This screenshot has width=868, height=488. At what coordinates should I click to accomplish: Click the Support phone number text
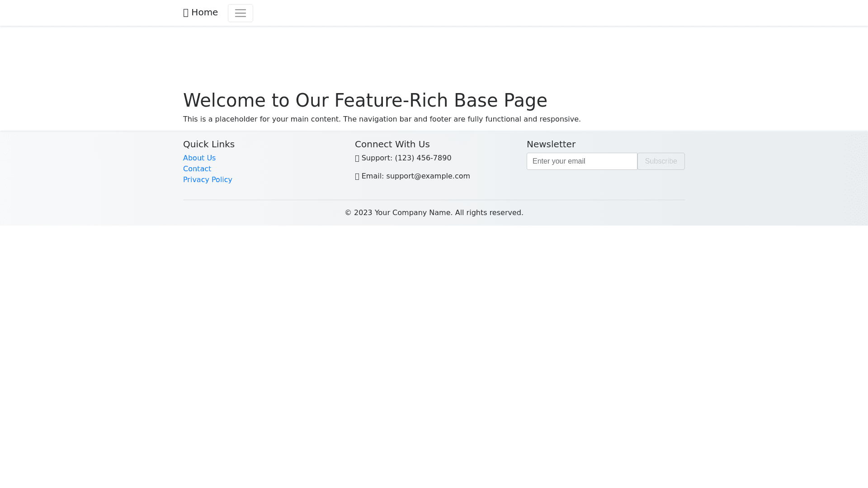[423, 158]
